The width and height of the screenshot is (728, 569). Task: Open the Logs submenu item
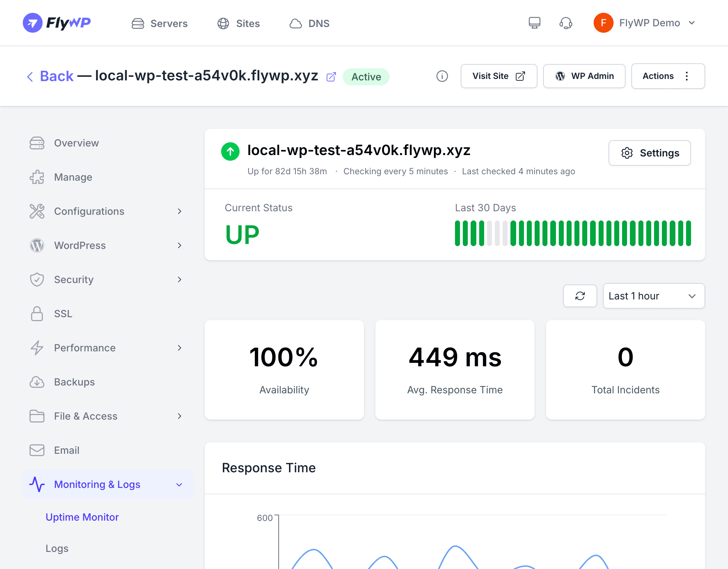[x=57, y=548]
